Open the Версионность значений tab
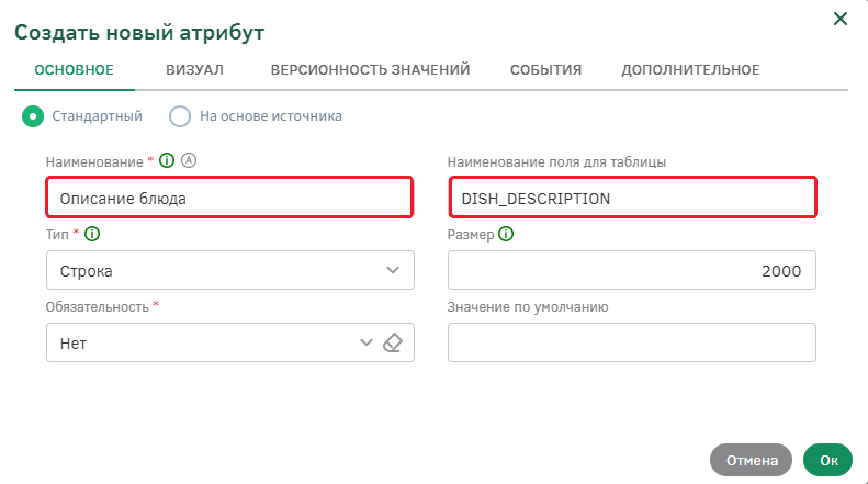The height and width of the screenshot is (484, 868). [370, 70]
